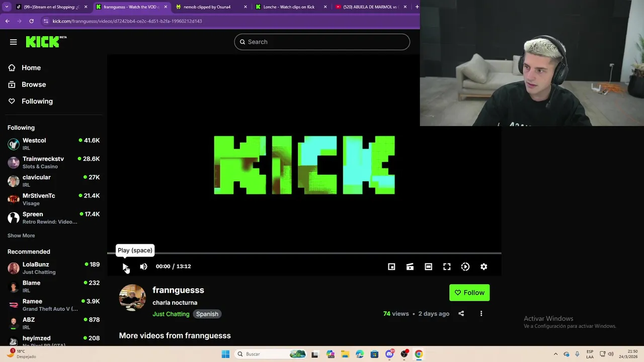
Task: Open the system volume tray icon
Action: pos(611,354)
